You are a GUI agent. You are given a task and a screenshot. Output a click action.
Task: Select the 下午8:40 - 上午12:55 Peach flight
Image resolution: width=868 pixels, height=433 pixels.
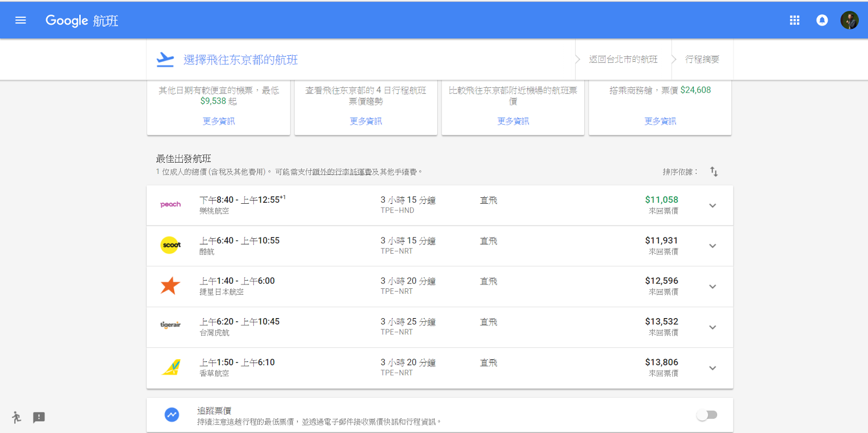point(440,205)
